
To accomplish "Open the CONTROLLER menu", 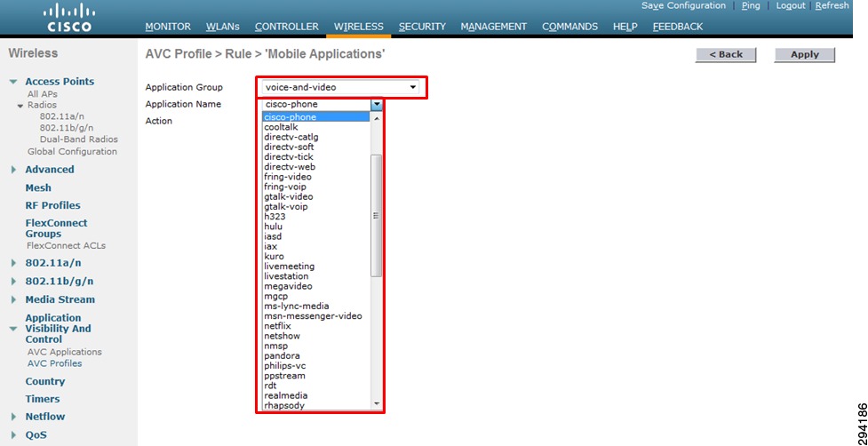I will pyautogui.click(x=287, y=27).
